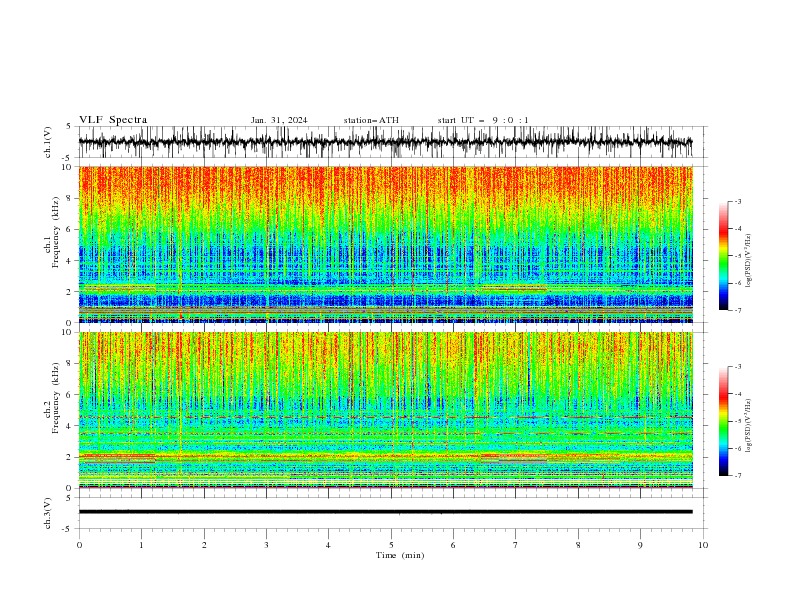Click the "VLF Spectra" title text
Screen dimensions: 792x612
coord(113,120)
